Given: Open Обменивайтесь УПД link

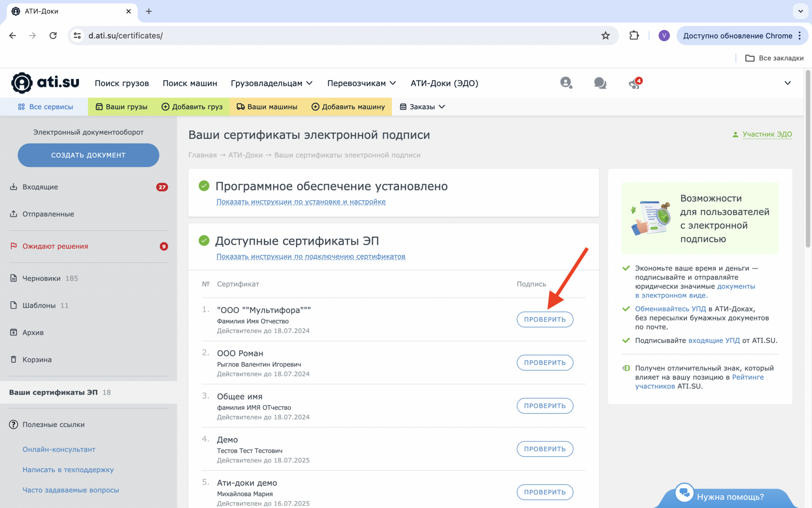Looking at the screenshot, I should (x=670, y=309).
